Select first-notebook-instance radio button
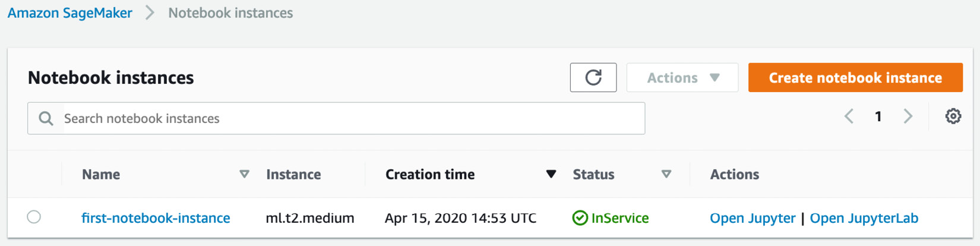 (x=34, y=217)
